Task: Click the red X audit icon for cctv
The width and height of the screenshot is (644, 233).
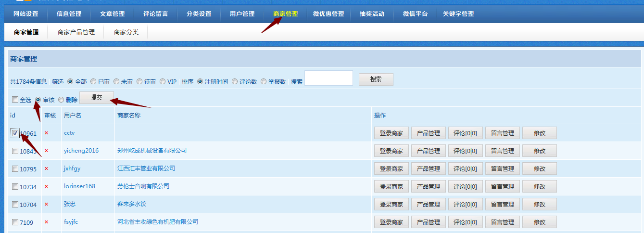Action: 47,133
